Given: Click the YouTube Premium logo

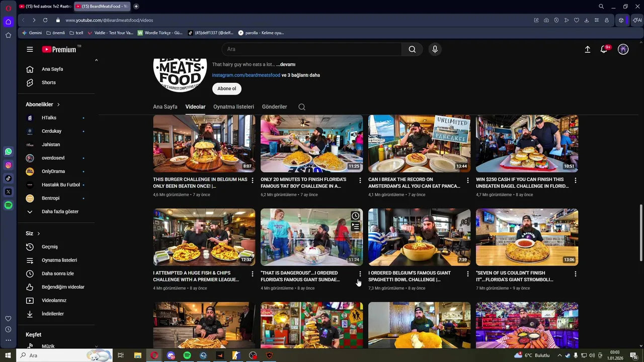Looking at the screenshot, I should click(59, 49).
